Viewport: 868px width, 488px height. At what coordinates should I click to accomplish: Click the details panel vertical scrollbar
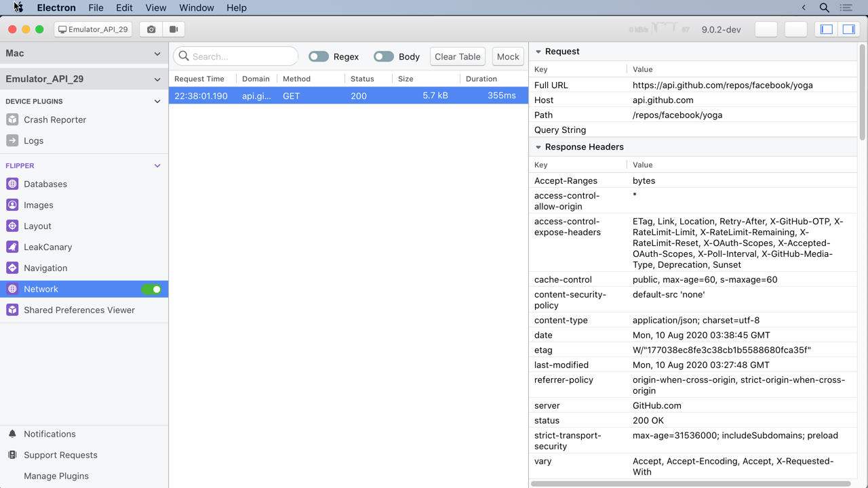coord(863,91)
